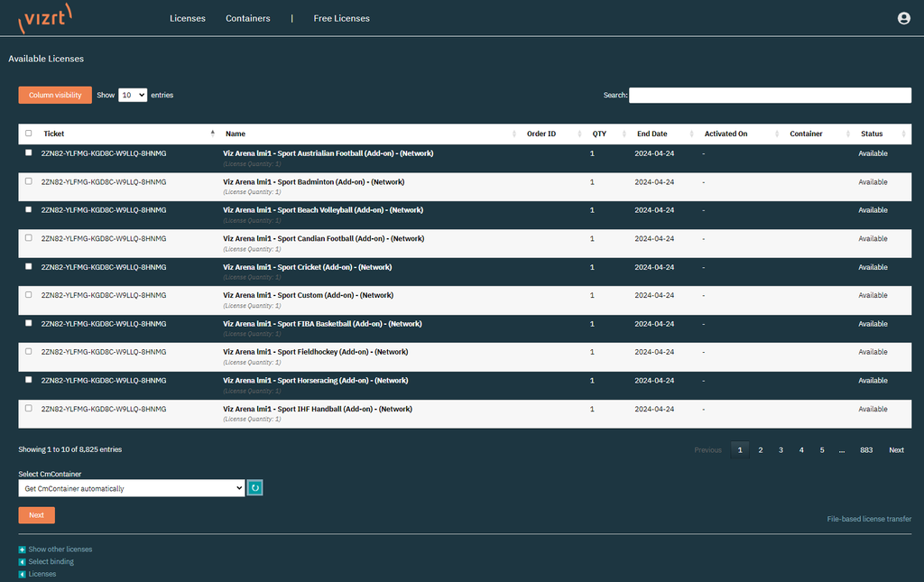Click the plus icon beside Show other licenses
924x582 pixels.
23,550
